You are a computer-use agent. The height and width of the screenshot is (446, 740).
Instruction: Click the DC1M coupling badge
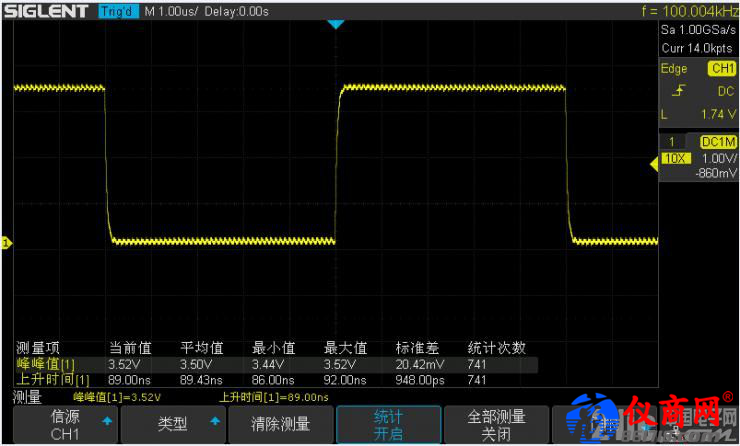[719, 142]
